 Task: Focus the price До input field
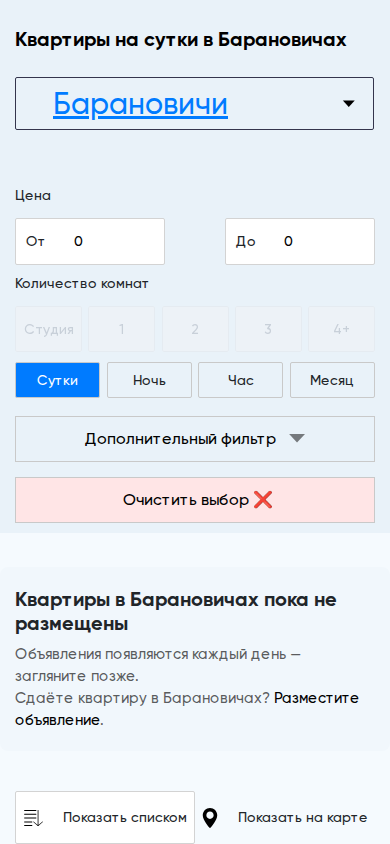[x=300, y=241]
